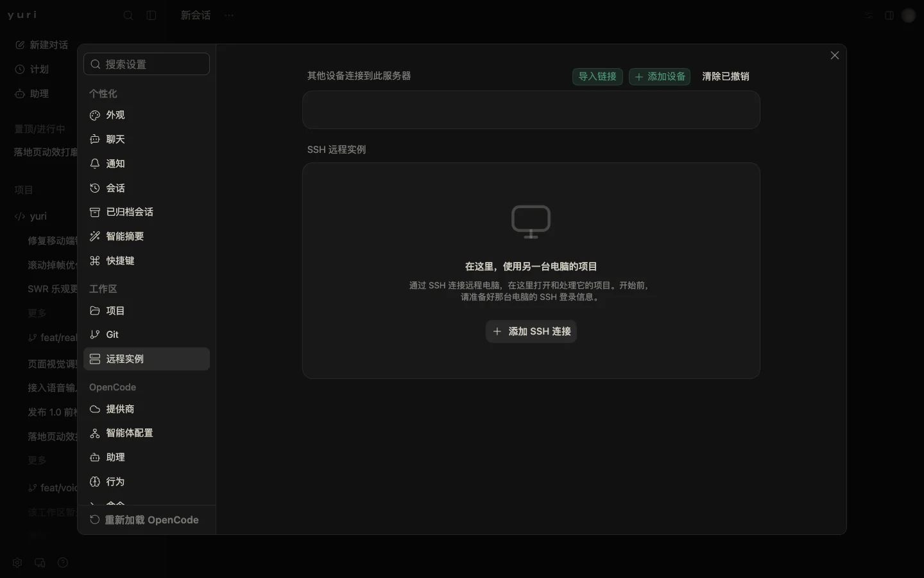Click the node tree icon for 智能体配置
This screenshot has width=924, height=578.
click(95, 433)
